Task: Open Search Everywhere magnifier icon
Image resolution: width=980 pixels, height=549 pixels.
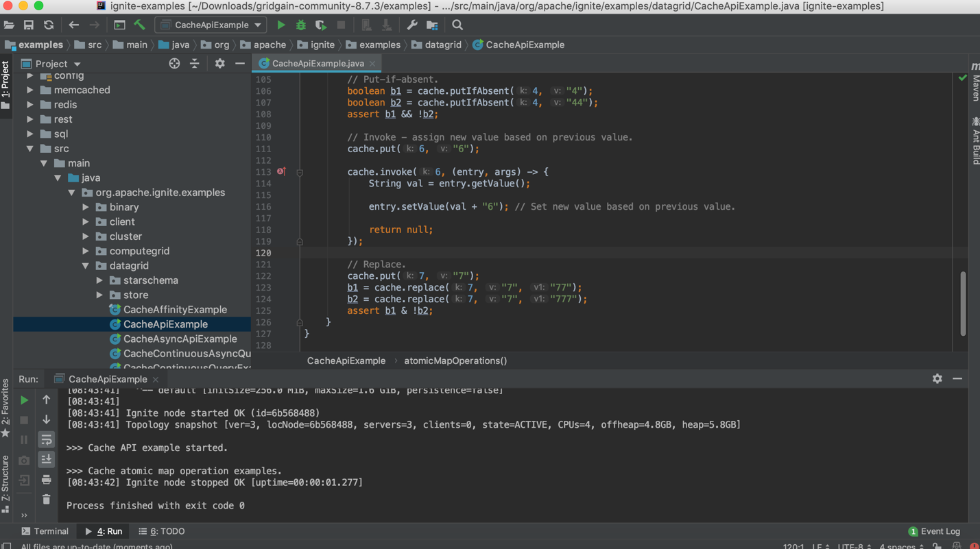Action: (457, 25)
